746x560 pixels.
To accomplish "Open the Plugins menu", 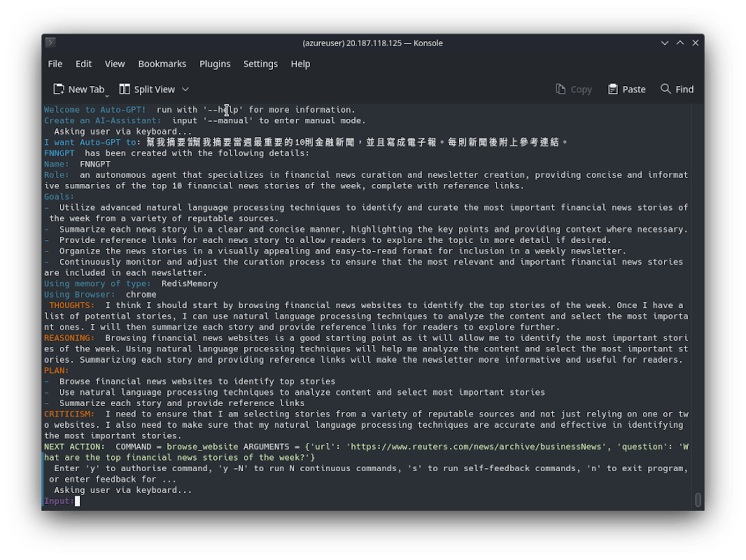I will [x=215, y=64].
